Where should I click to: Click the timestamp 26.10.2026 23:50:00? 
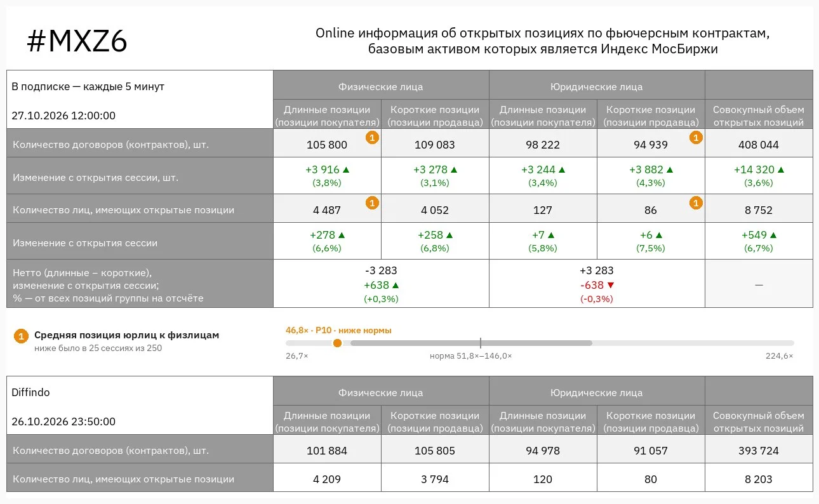click(63, 421)
